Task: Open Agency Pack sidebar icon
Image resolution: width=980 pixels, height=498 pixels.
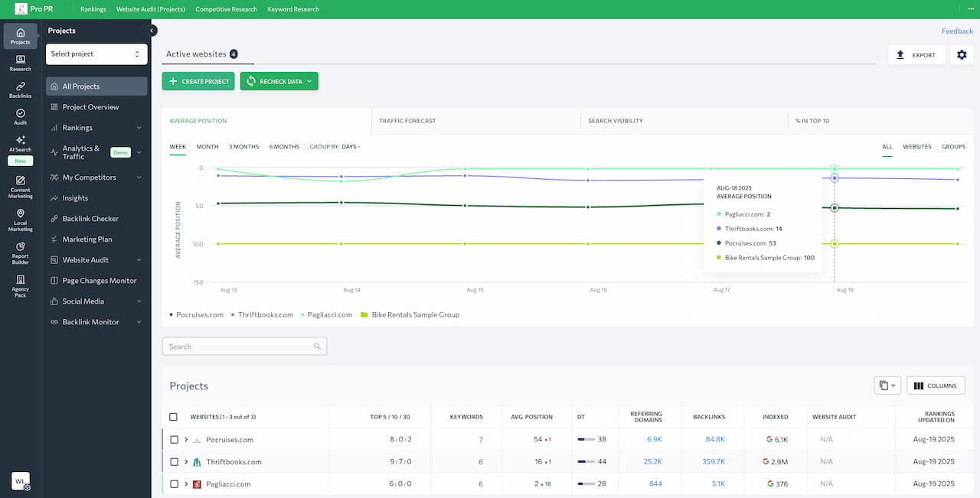Action: (20, 286)
